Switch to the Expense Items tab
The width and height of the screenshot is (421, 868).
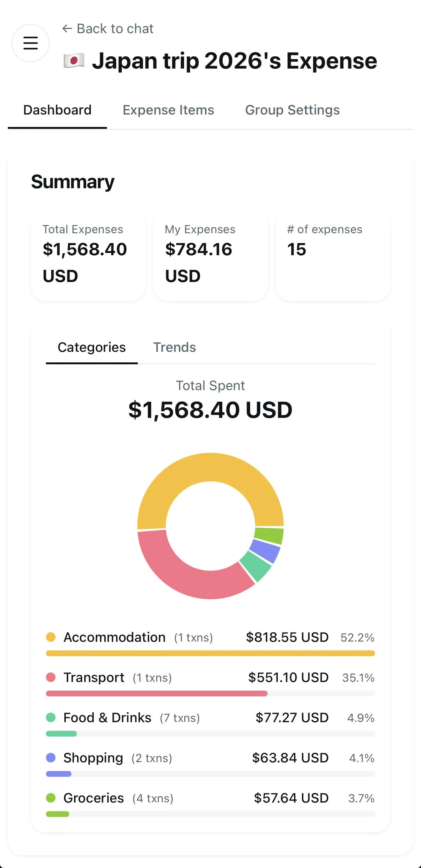coord(168,110)
